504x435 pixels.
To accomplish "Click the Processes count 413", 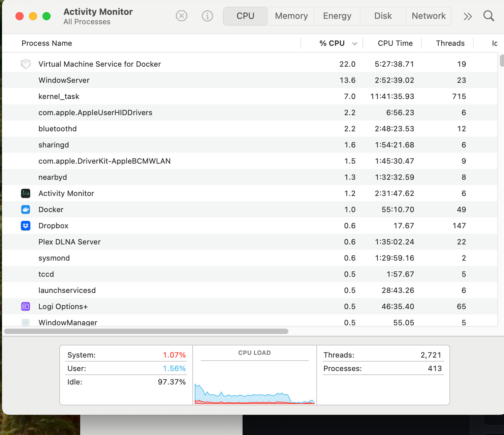I will pos(435,368).
